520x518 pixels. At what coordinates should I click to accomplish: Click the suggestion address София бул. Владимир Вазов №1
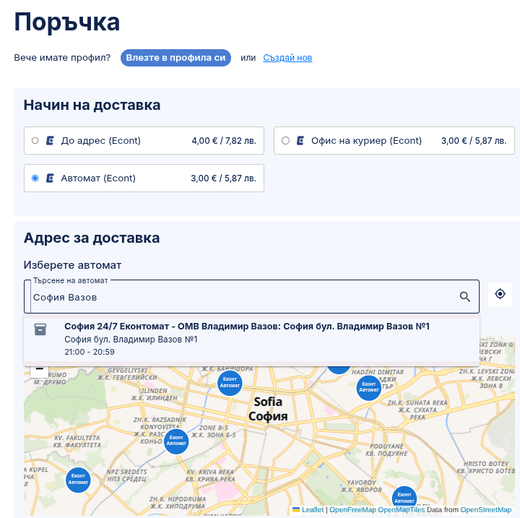coord(131,339)
